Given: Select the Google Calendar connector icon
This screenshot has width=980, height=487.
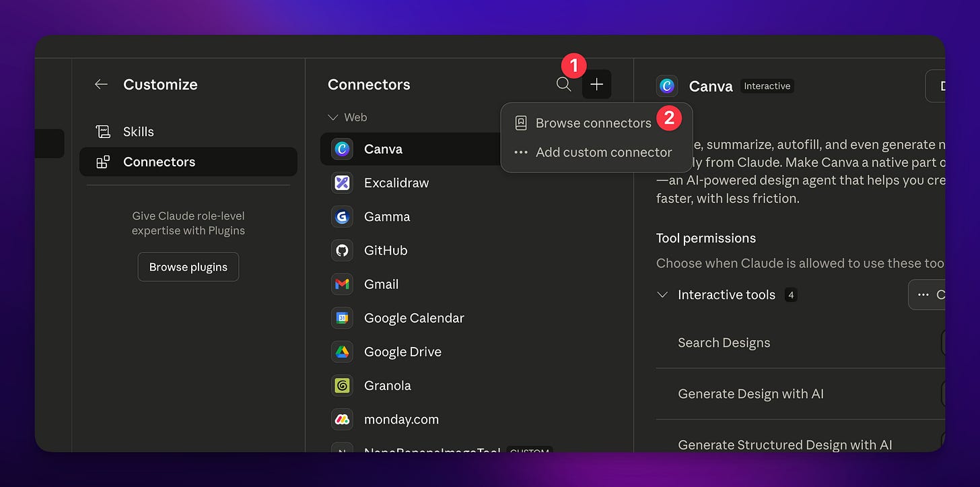Looking at the screenshot, I should [x=343, y=317].
